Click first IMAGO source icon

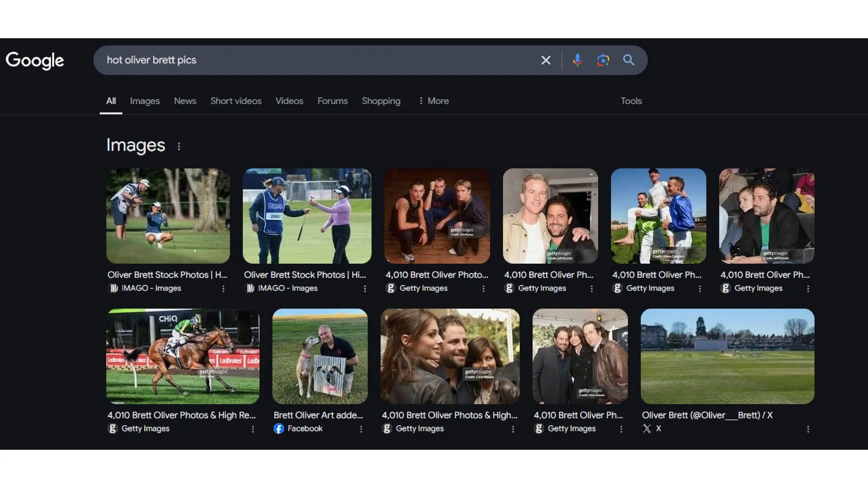(x=113, y=288)
